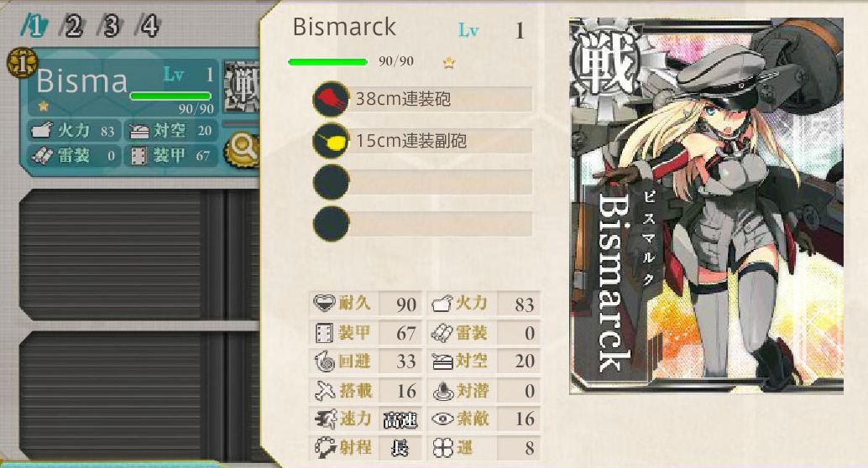This screenshot has height=468, width=868.
Task: Click the fourth empty equipment slot
Action: click(x=423, y=224)
